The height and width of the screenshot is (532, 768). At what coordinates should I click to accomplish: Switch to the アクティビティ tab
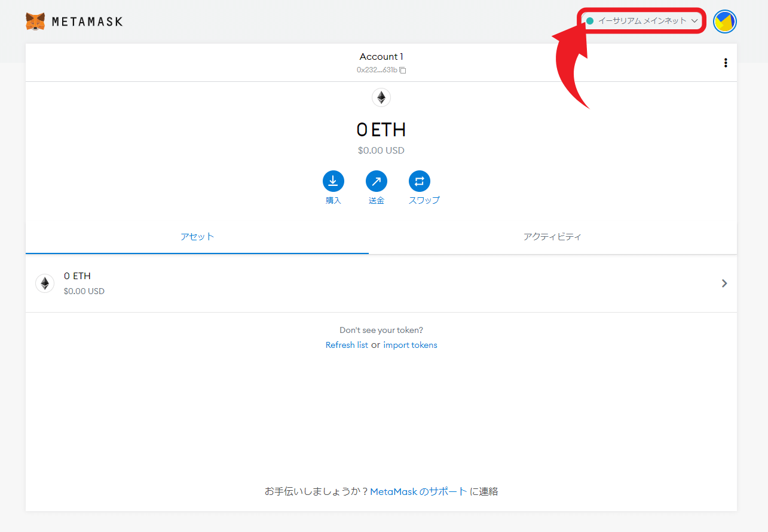click(553, 237)
